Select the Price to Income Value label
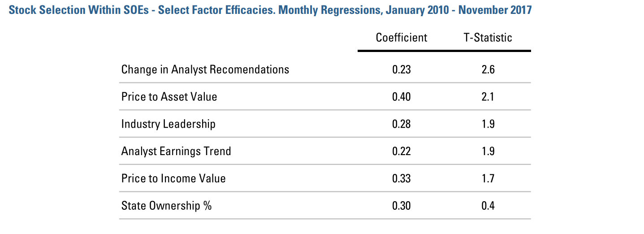The image size is (644, 234). [x=173, y=178]
